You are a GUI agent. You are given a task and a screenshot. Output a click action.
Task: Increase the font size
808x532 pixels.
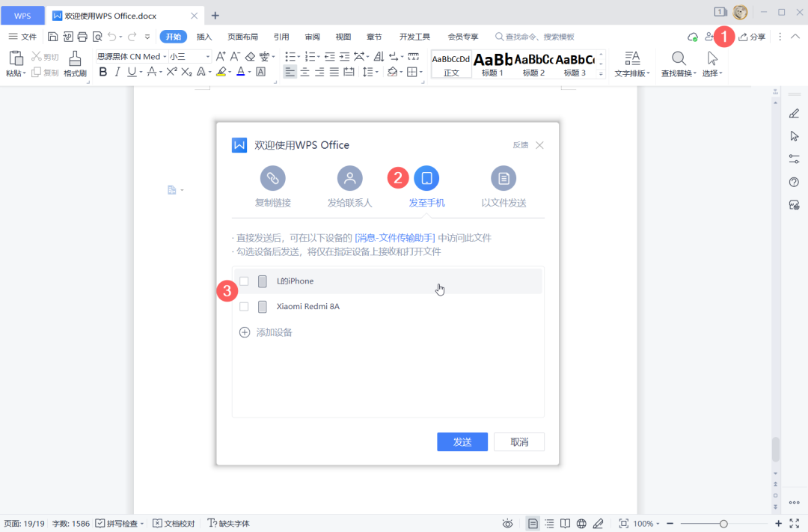(221, 56)
